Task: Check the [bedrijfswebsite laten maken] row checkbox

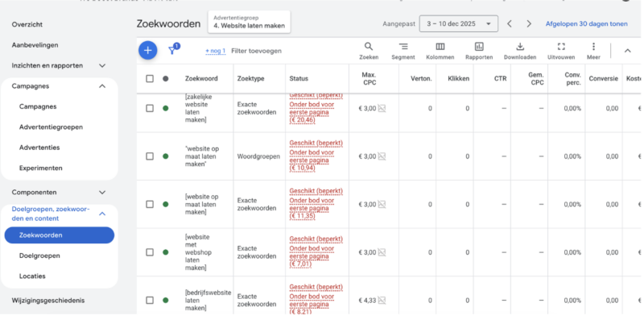Action: tap(150, 300)
